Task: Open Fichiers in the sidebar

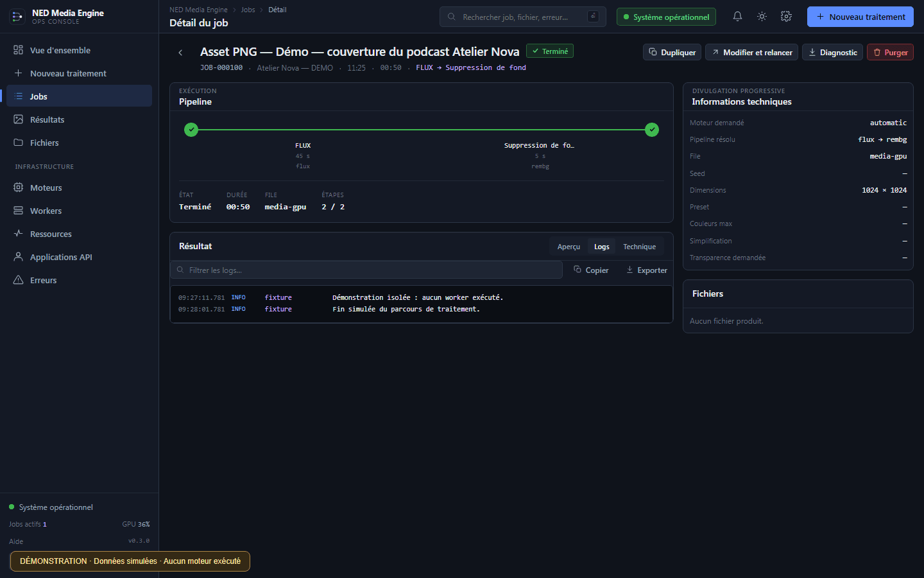Action: coord(79,143)
